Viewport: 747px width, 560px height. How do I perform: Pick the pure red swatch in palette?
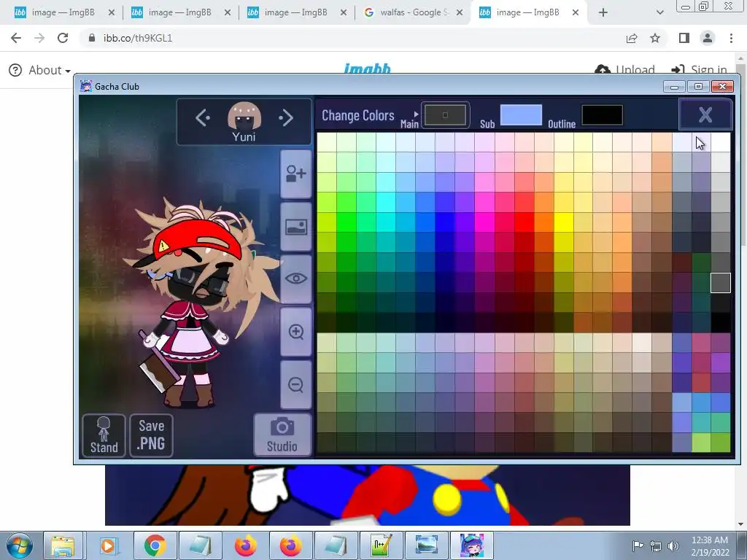[524, 222]
